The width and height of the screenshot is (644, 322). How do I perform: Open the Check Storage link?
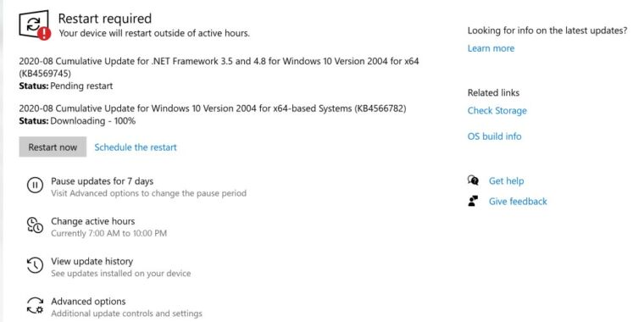497,111
